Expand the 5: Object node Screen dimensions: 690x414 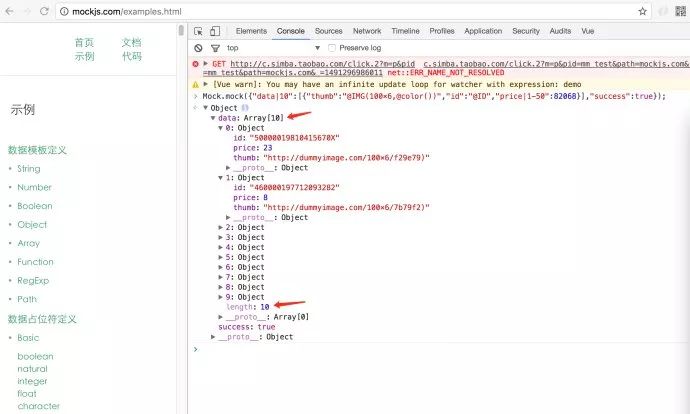point(220,257)
